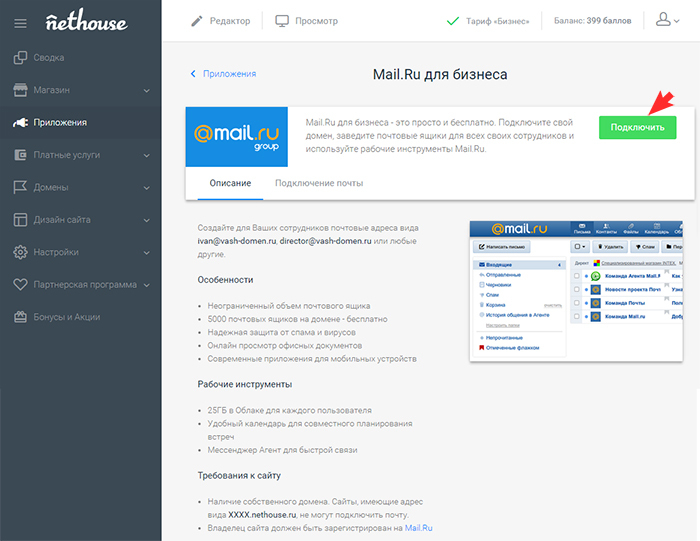Click the Баланс: 399 баллов label
700x541 pixels.
(592, 21)
